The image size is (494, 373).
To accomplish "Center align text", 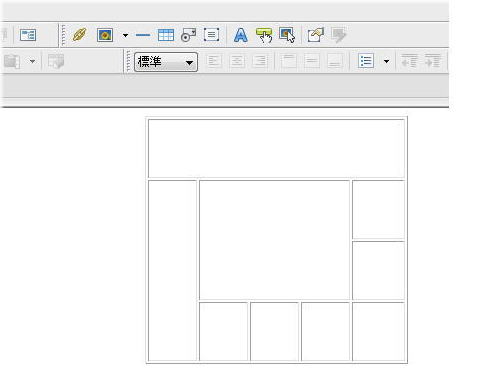I will 237,61.
